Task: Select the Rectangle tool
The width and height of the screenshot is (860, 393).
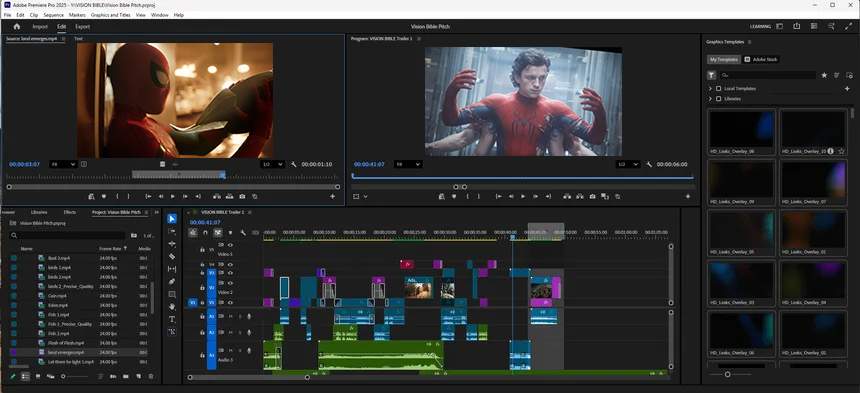Action: tap(172, 294)
